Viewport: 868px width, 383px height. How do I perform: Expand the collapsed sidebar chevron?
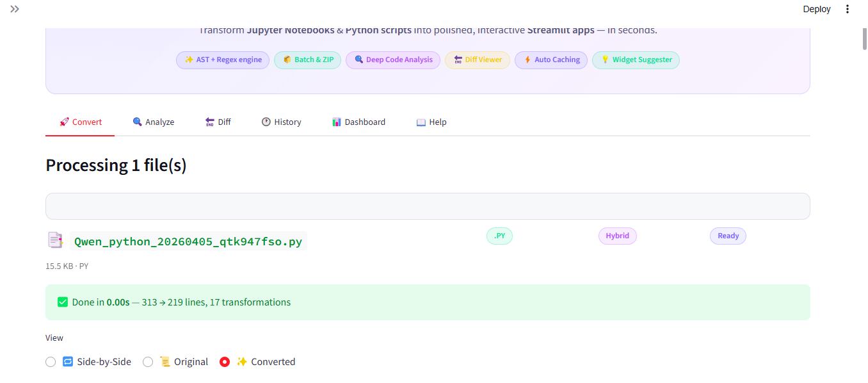[x=15, y=9]
